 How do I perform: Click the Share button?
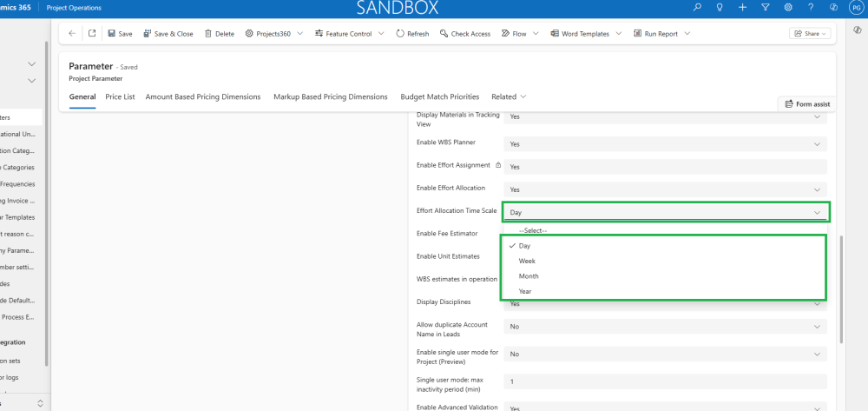click(810, 34)
